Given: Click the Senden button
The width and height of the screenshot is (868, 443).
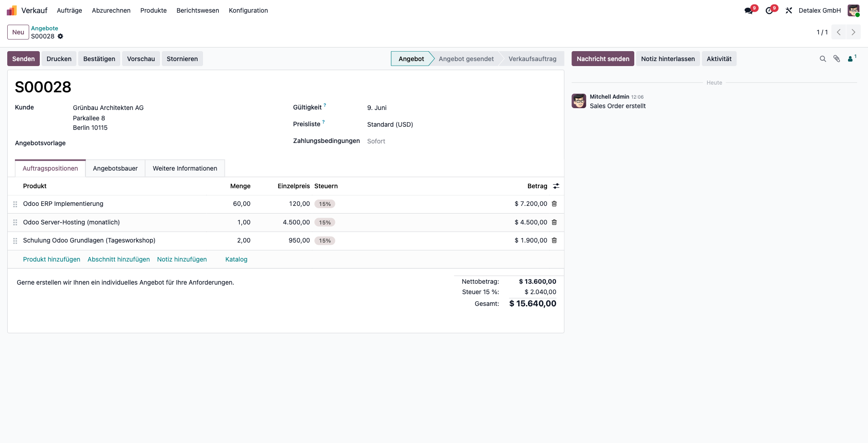Looking at the screenshot, I should click(24, 59).
